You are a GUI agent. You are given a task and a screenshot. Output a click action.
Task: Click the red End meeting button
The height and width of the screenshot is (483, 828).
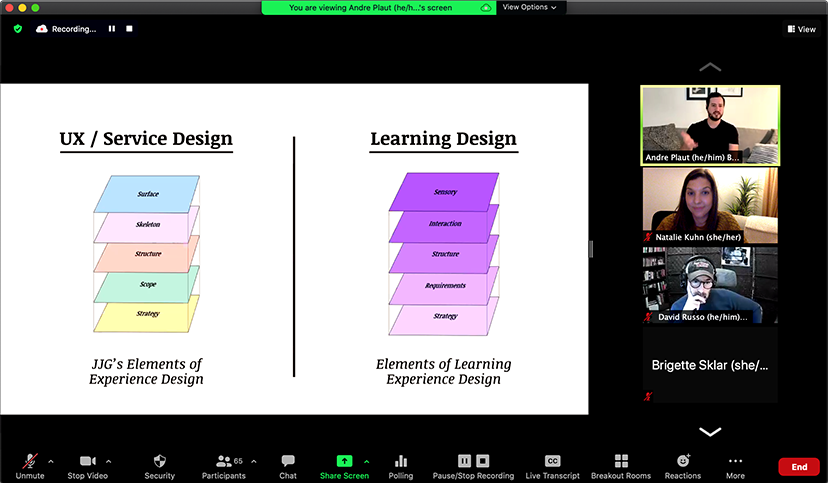pyautogui.click(x=798, y=467)
